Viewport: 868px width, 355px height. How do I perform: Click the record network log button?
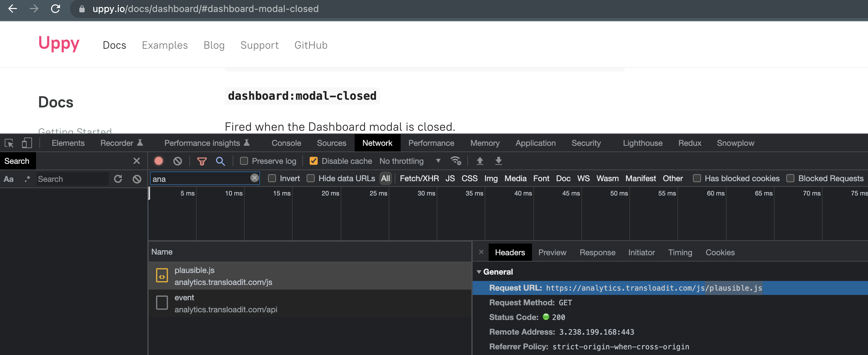pos(158,161)
